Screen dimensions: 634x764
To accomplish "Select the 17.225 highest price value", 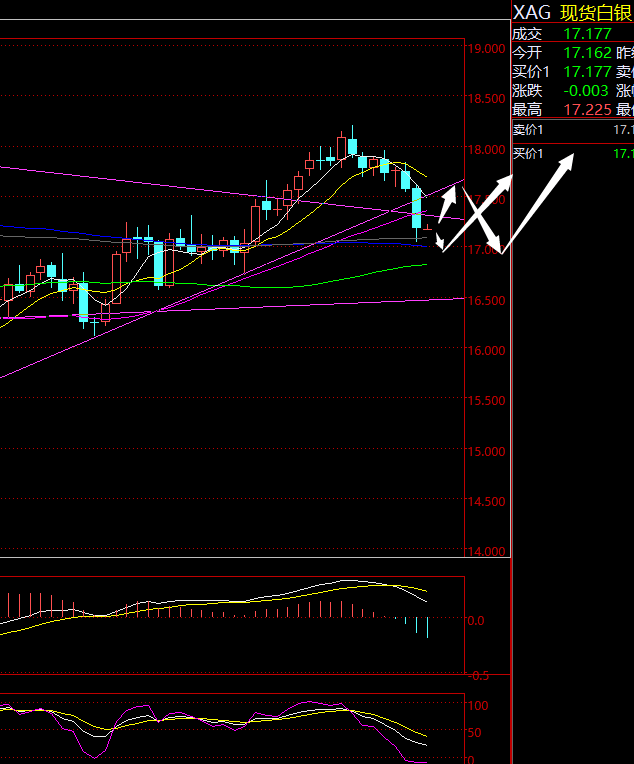I will tap(587, 110).
